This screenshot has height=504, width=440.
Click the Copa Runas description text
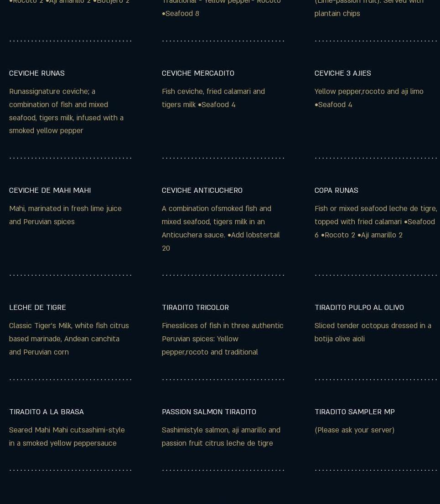tap(375, 221)
